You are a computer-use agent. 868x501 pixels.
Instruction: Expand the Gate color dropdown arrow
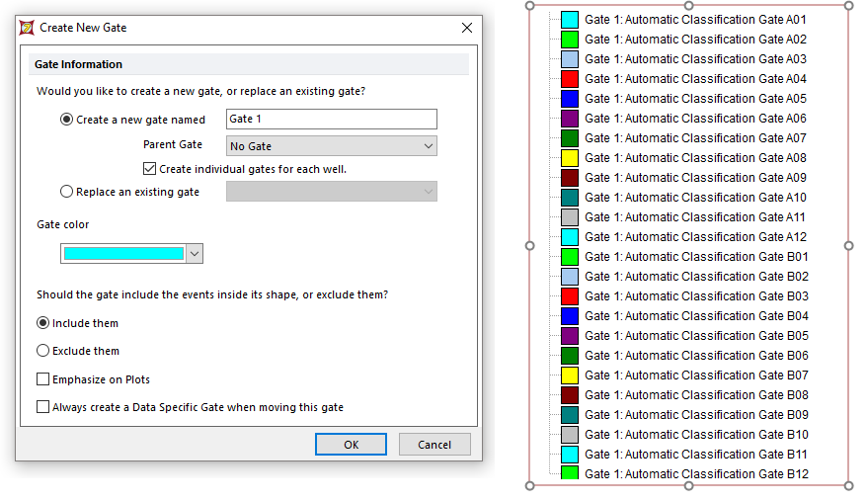[195, 254]
